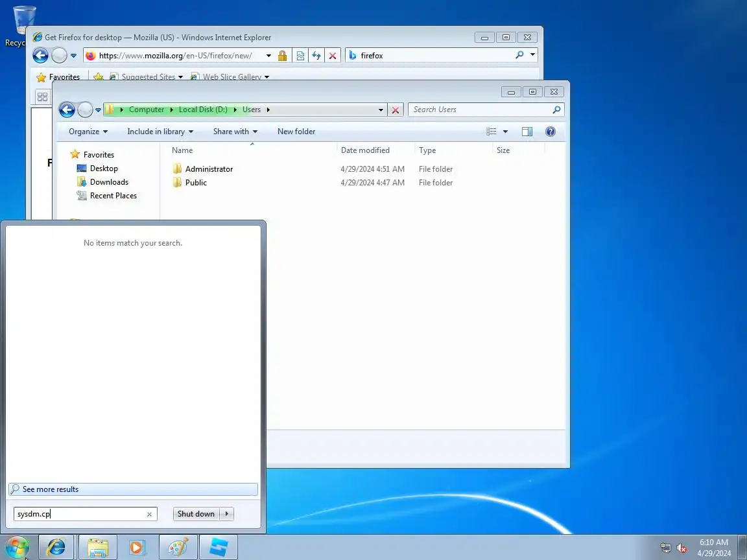Click the Forward button in Internet Explorer
This screenshot has width=747, height=560.
pyautogui.click(x=59, y=55)
